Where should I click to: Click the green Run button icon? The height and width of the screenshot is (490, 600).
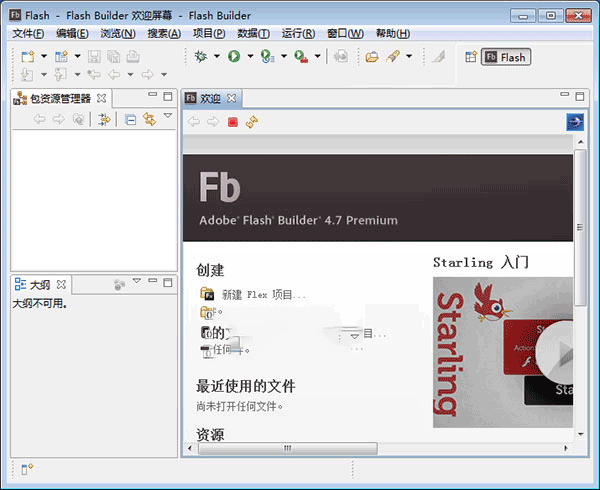(x=234, y=57)
